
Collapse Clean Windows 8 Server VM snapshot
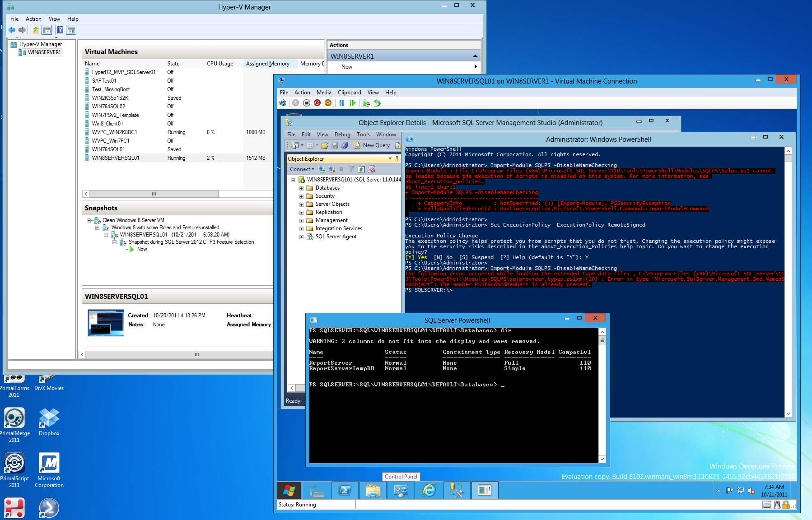[x=89, y=220]
